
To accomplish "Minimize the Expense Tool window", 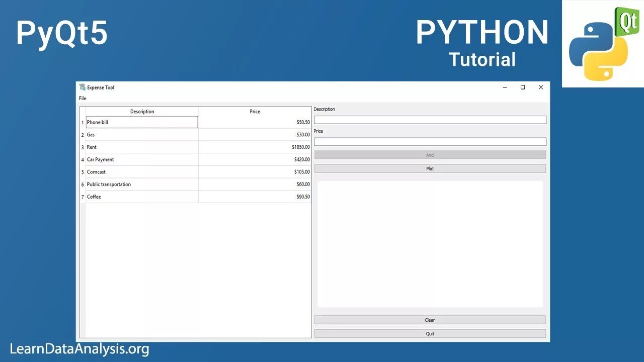I will (x=505, y=87).
